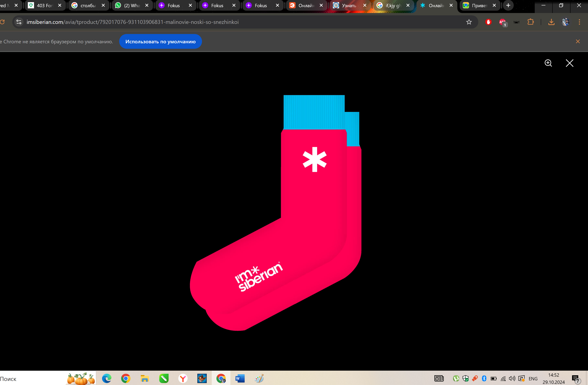Bookmark this page with the star icon
The height and width of the screenshot is (385, 588).
(x=469, y=22)
